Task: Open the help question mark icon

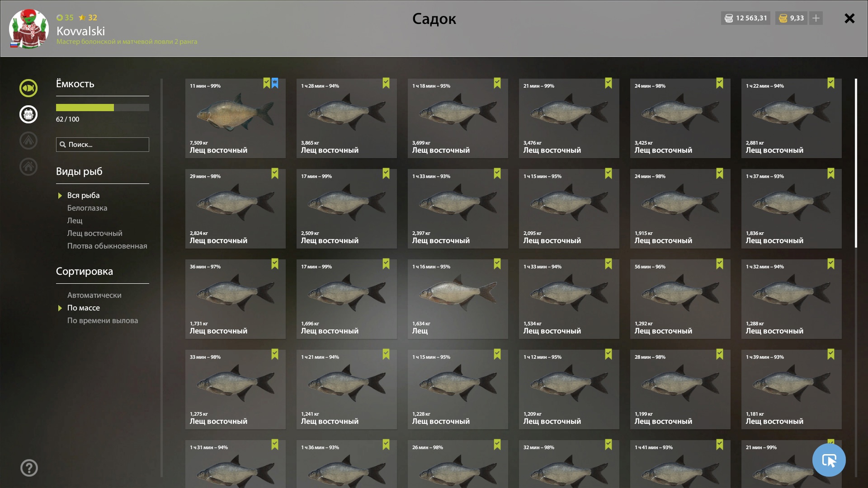Action: pyautogui.click(x=29, y=468)
